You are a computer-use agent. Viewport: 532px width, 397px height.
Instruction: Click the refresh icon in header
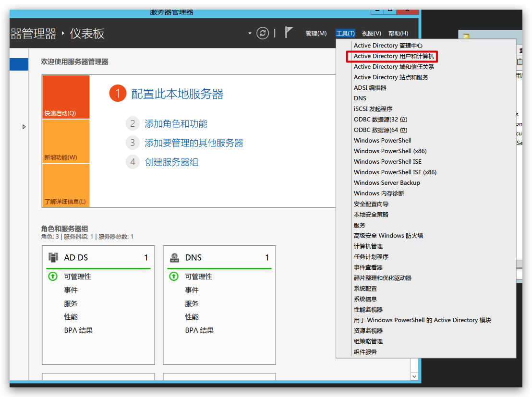(x=262, y=33)
